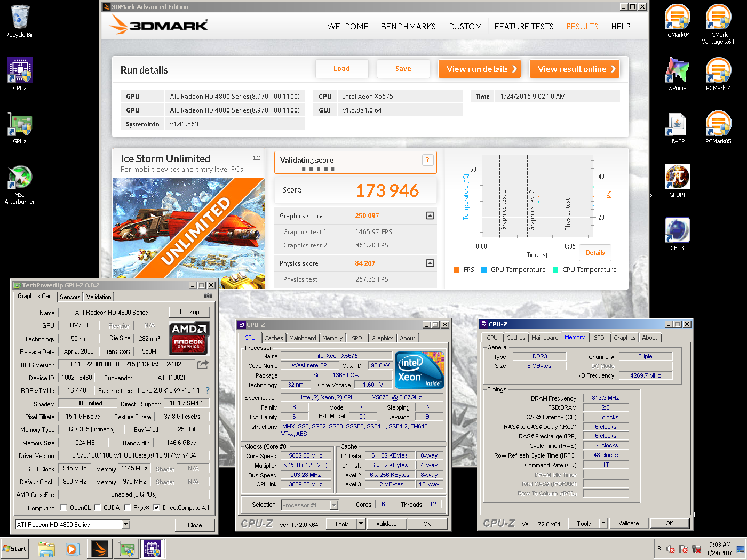Open Tools dropdown arrow in the CPU-Z CPU window
Screen dimensions: 747x560
(361, 524)
